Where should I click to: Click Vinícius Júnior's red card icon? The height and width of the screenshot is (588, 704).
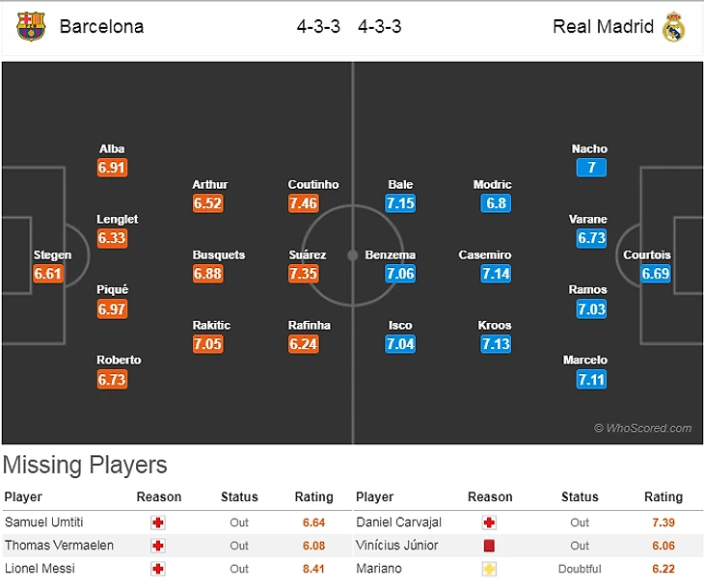tap(490, 546)
